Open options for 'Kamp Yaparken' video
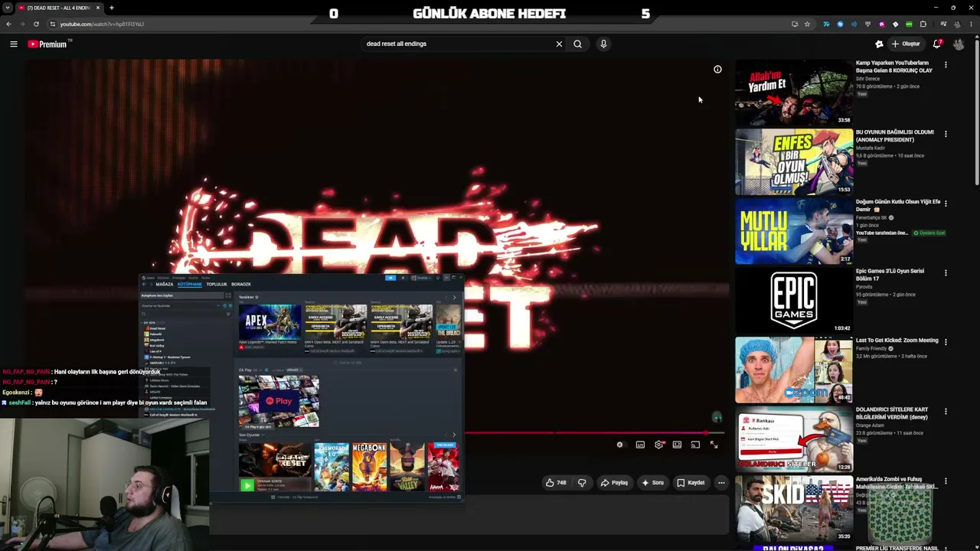This screenshot has width=980, height=551. tap(946, 65)
